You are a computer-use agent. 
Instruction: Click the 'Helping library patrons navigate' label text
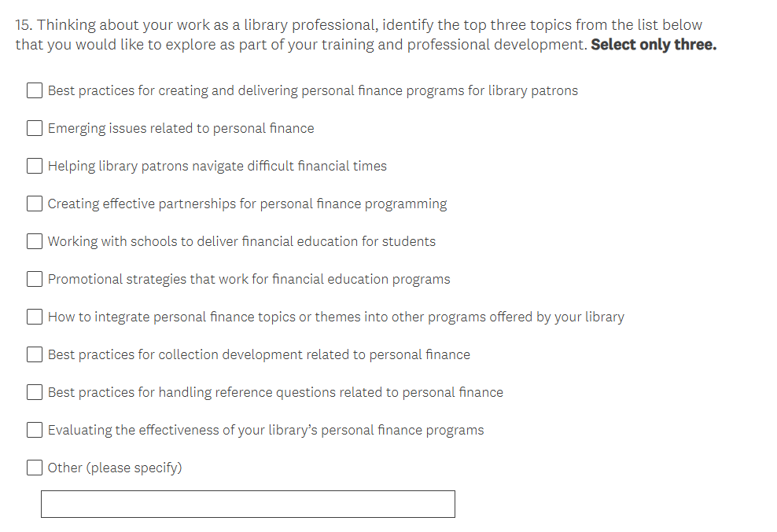tap(217, 166)
